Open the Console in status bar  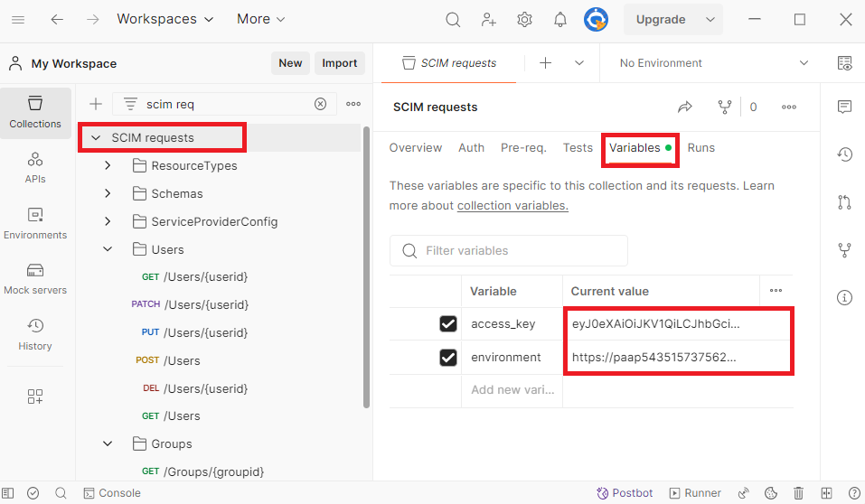click(x=112, y=493)
